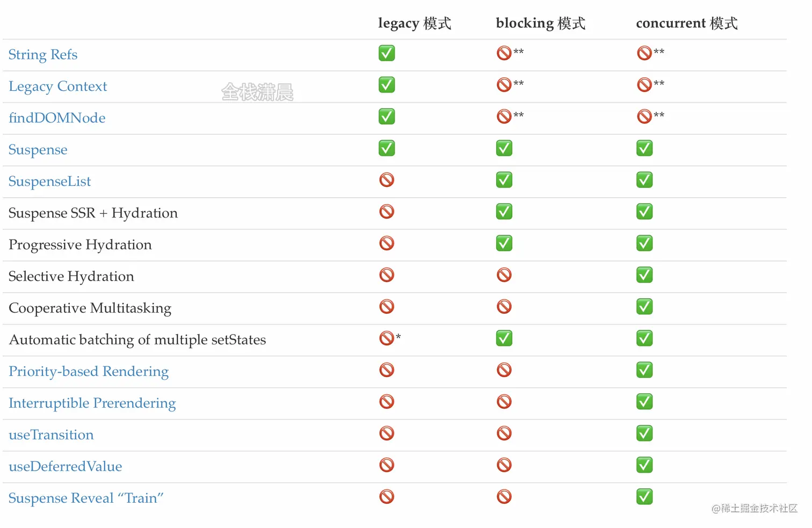Click blocking check mark for Suspense row
The width and height of the screenshot is (812, 528).
pos(504,148)
